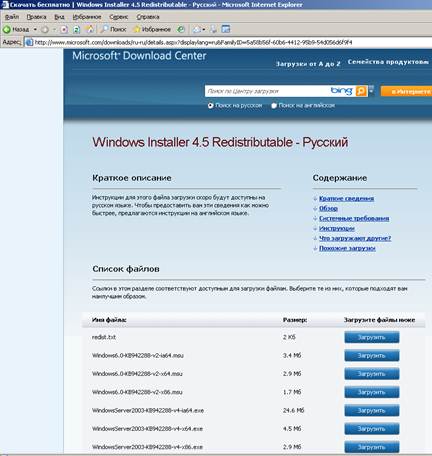Click the orange Bing search magnifier button
Screen dimensions: 432x456
361,91
